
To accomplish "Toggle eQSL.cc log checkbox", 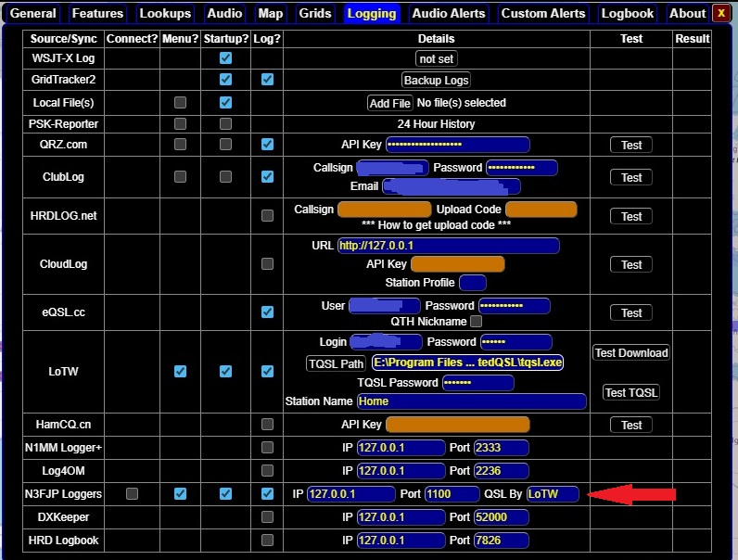I will click(267, 312).
